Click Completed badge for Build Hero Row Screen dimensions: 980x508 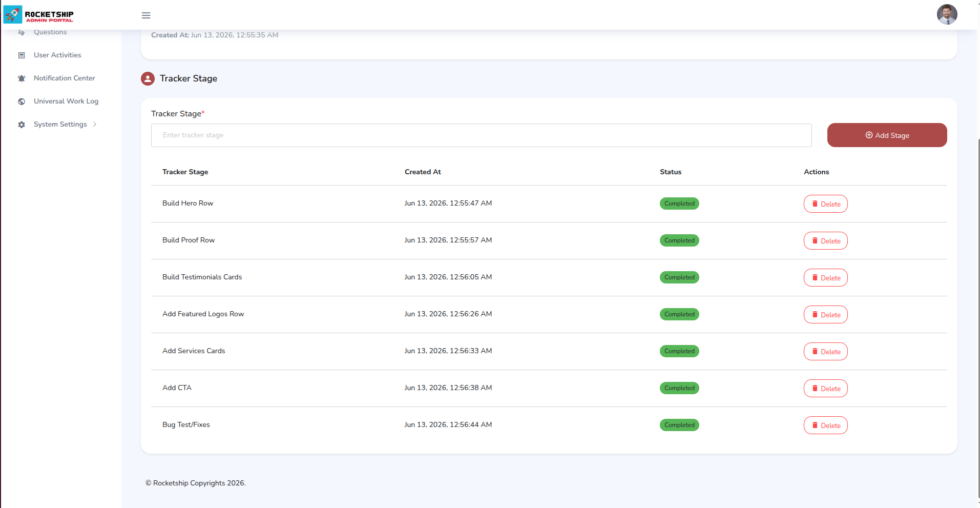coord(679,204)
